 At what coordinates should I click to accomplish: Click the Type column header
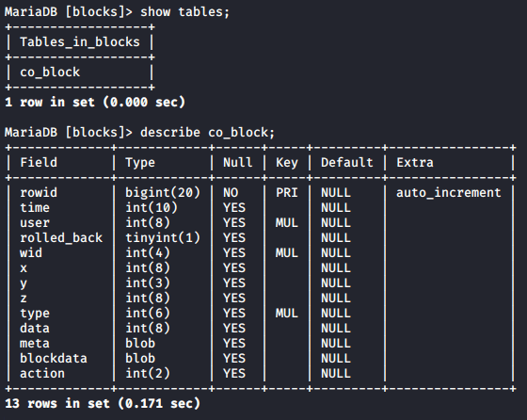(140, 163)
